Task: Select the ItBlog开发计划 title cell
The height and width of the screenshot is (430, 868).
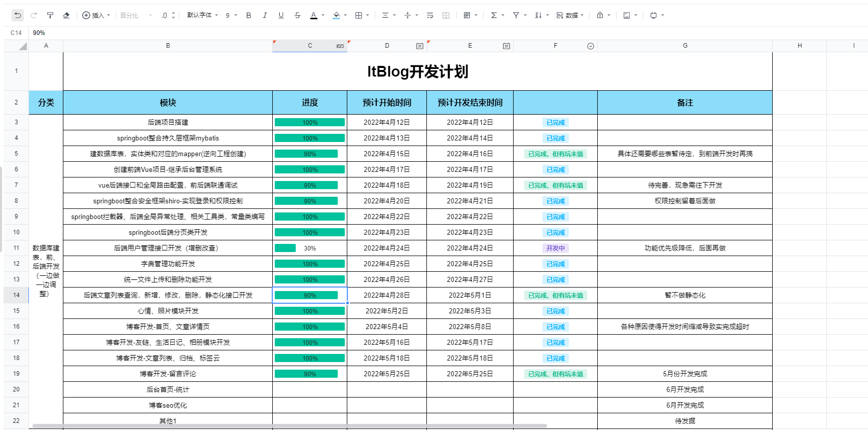Action: tap(418, 71)
